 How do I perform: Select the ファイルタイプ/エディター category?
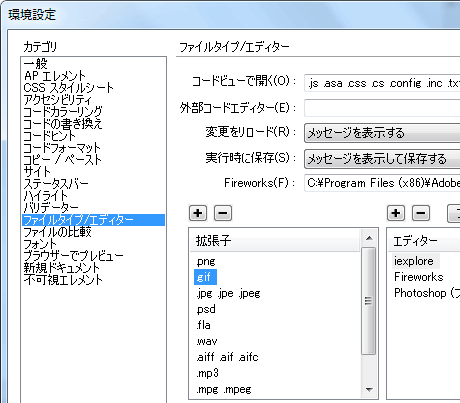coord(93,220)
